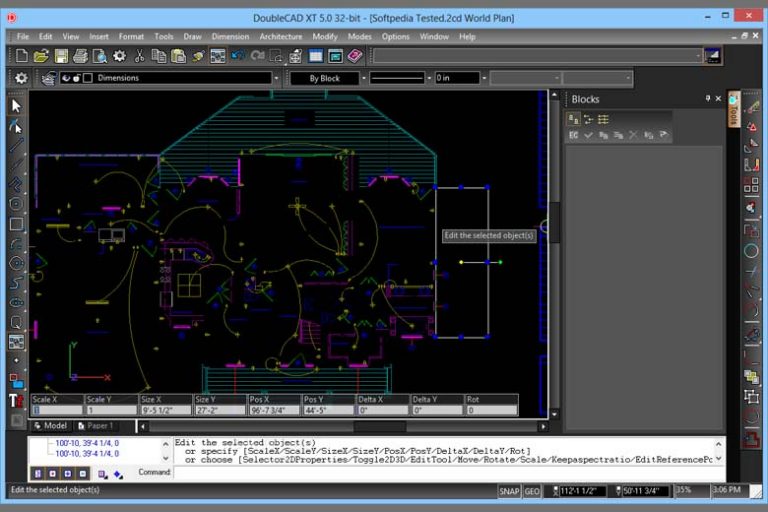Toggle the list view icon in Blocks panel
The width and height of the screenshot is (768, 512).
click(x=603, y=119)
